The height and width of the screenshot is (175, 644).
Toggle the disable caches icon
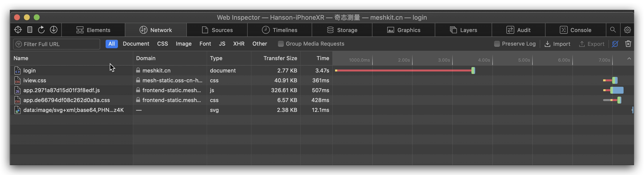[615, 44]
